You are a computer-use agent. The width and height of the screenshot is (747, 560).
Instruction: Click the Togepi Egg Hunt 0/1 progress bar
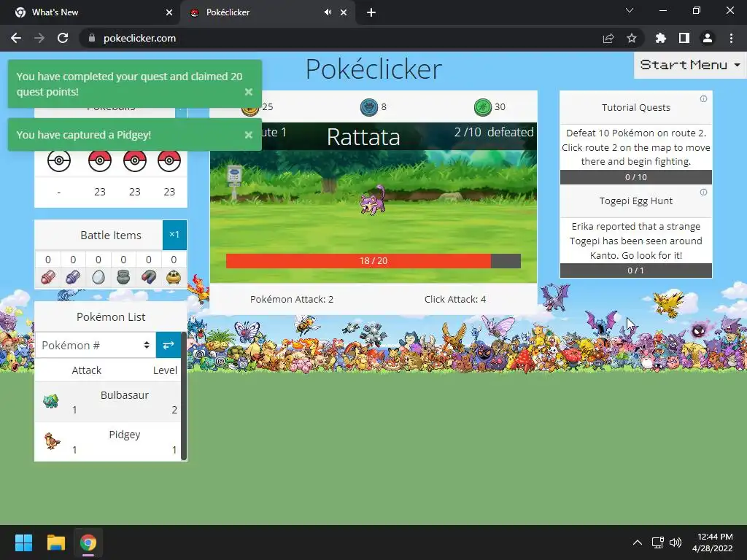[635, 271]
